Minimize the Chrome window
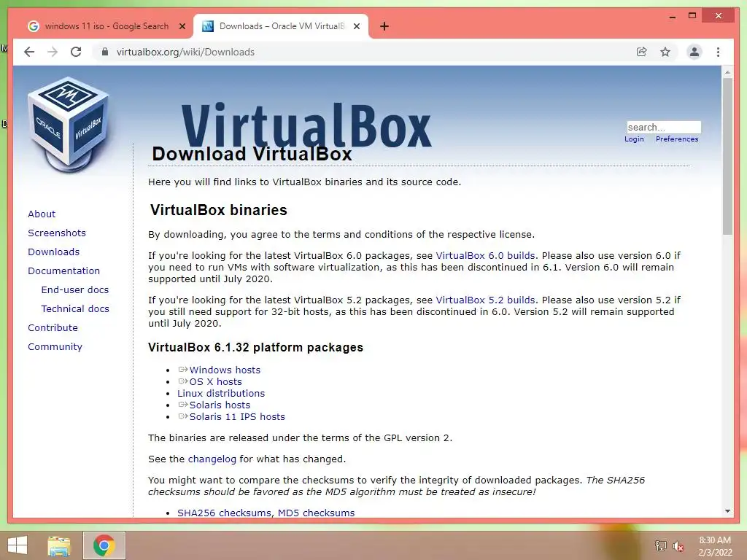This screenshot has width=747, height=560. (672, 16)
